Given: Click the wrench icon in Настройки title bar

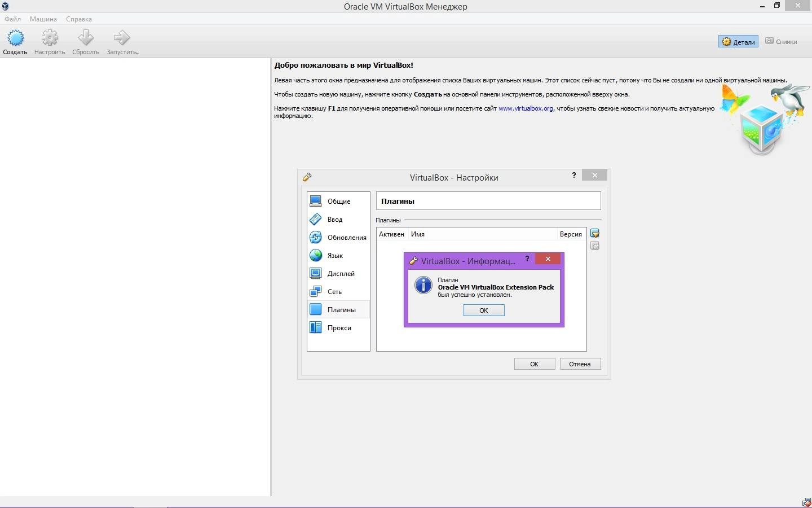Looking at the screenshot, I should click(x=307, y=177).
